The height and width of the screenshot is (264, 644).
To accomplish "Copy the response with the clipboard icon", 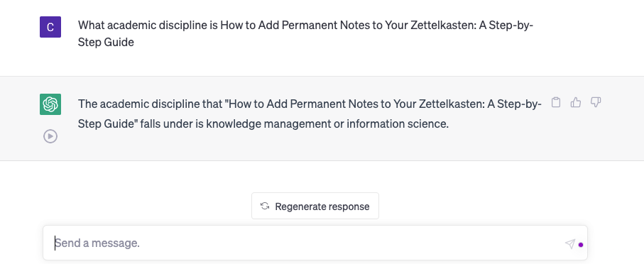I will coord(556,102).
